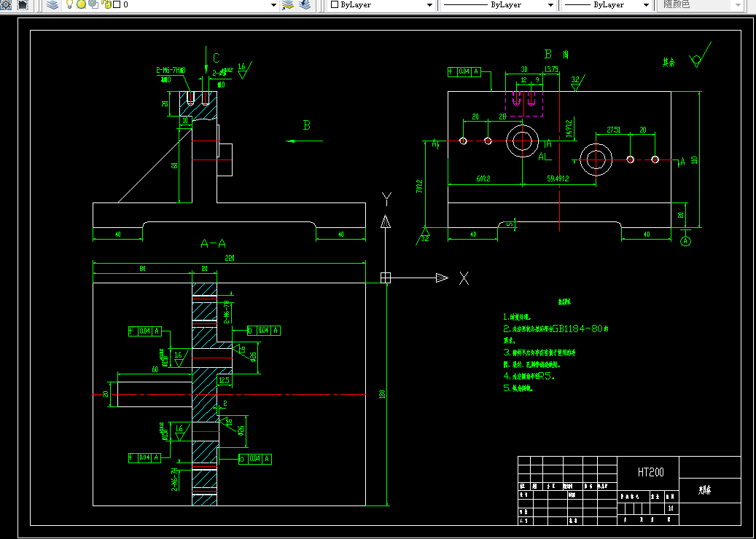
Task: Select the HT200 material text
Action: 651,472
